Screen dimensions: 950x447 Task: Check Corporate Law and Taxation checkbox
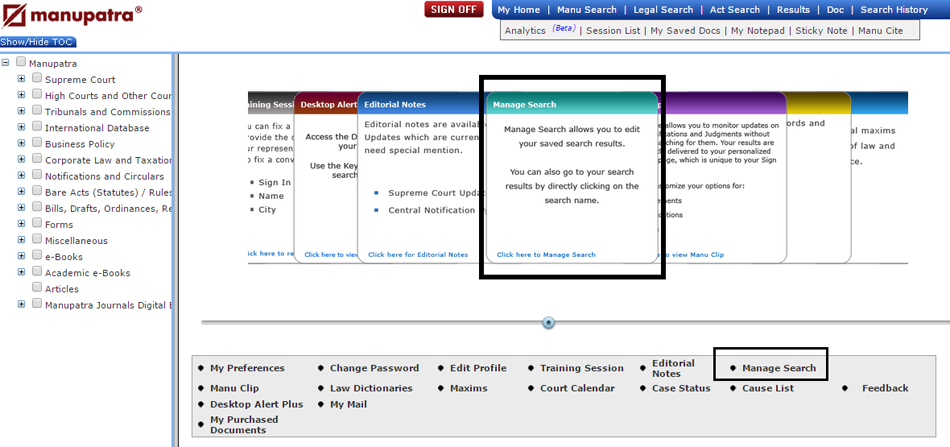pyautogui.click(x=37, y=159)
